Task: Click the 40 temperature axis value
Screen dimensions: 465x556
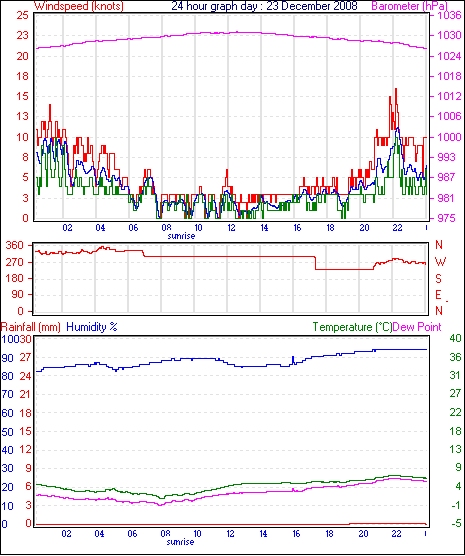Action: point(455,338)
